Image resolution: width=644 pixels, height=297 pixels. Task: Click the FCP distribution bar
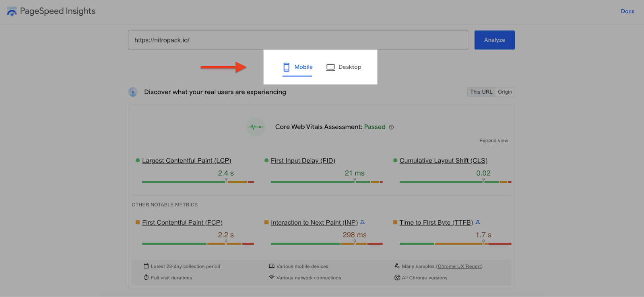(x=198, y=244)
